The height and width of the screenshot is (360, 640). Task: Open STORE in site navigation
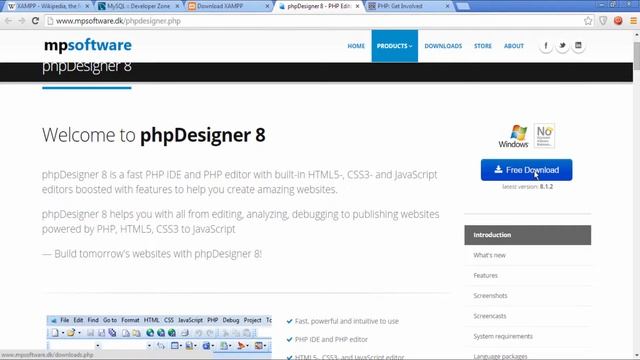click(x=483, y=46)
